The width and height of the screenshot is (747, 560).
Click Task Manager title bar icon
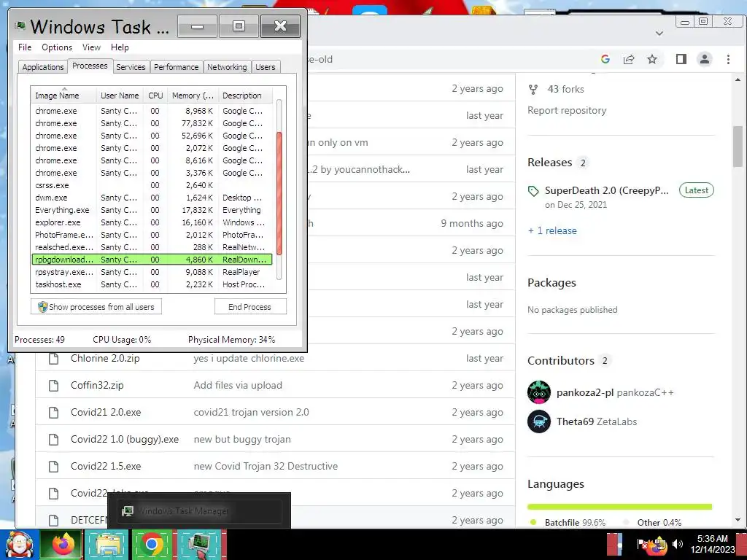point(20,26)
